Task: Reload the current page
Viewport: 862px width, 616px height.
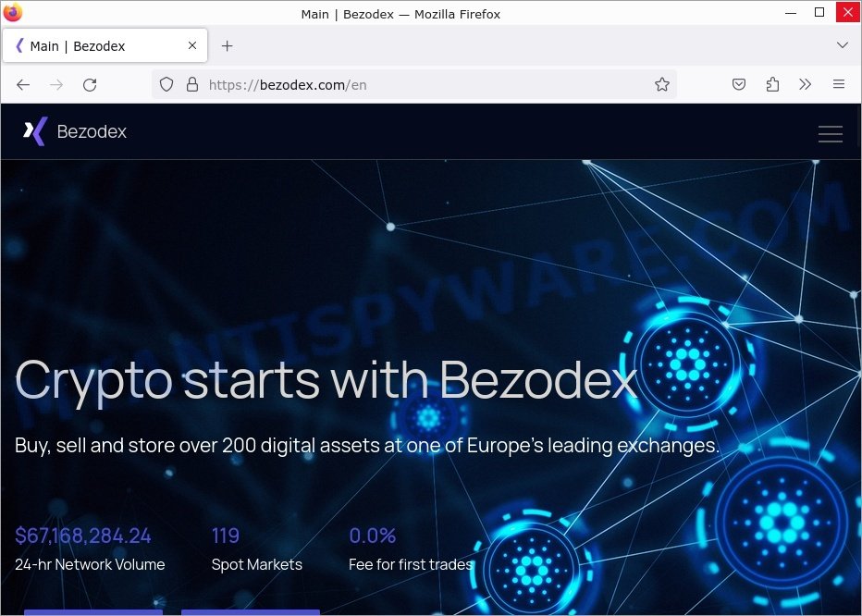Action: pos(90,85)
